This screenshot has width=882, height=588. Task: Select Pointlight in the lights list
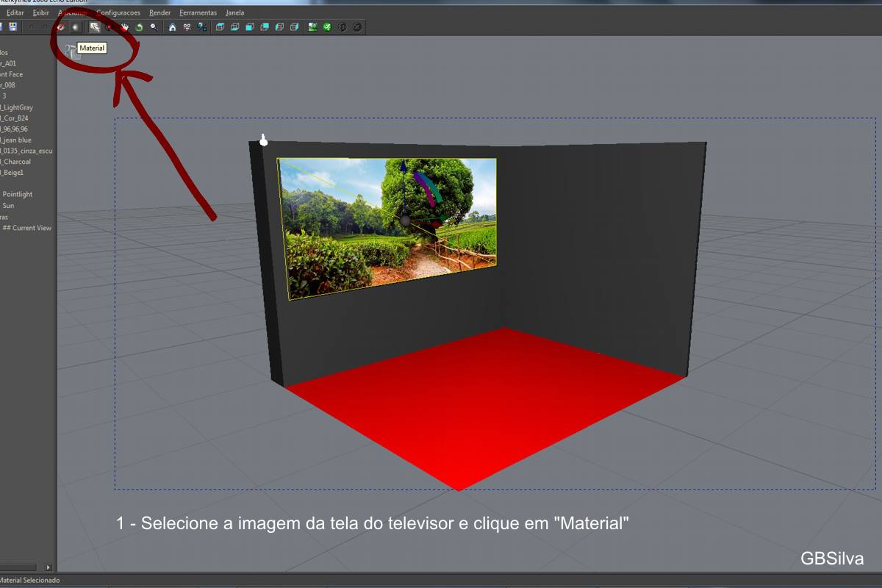click(18, 194)
